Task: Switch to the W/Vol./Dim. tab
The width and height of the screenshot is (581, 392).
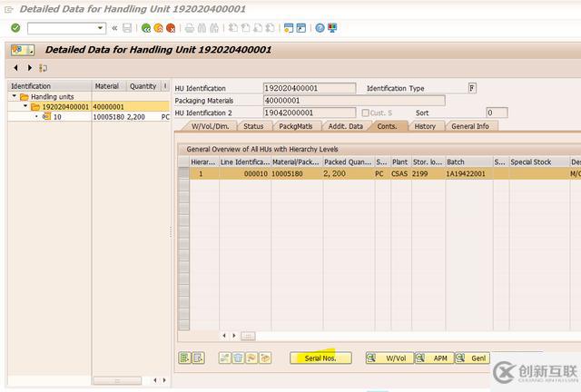Action: click(210, 126)
